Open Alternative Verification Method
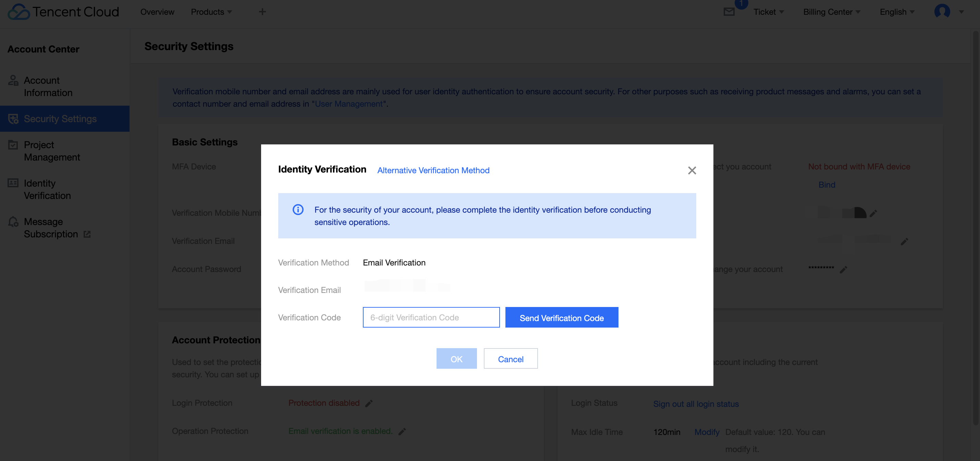Viewport: 980px width, 461px height. (x=433, y=170)
